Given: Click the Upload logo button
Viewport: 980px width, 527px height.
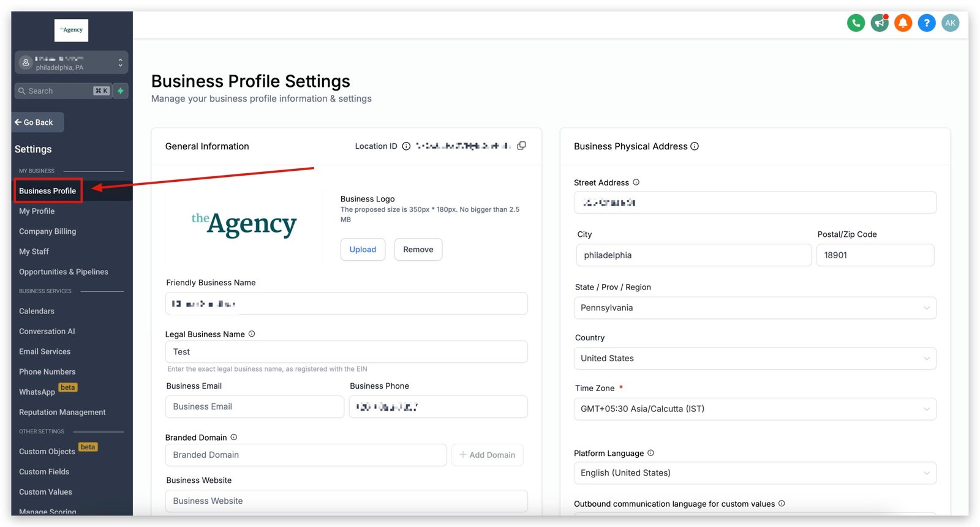Looking at the screenshot, I should click(363, 250).
